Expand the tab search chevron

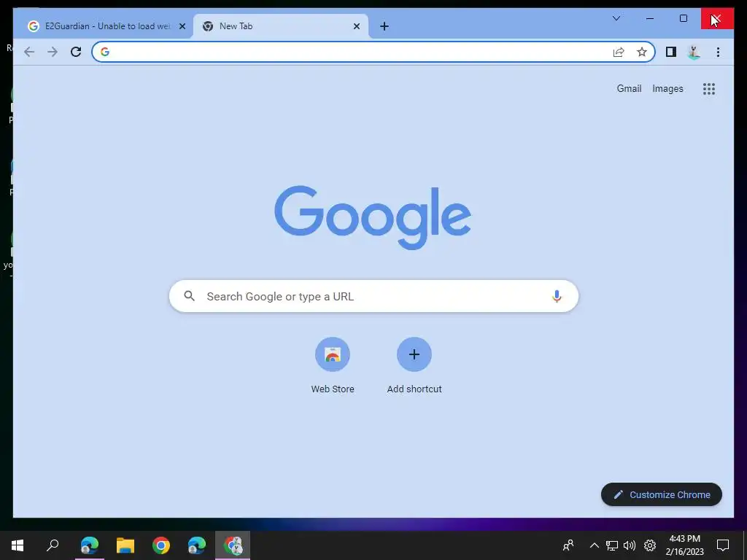tap(616, 18)
